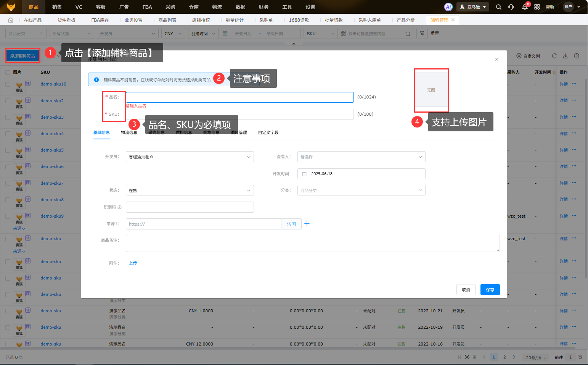Screen dimensions: 588x365
Task: Switch to the 自定义字段 tab in dialog
Action: [268, 132]
